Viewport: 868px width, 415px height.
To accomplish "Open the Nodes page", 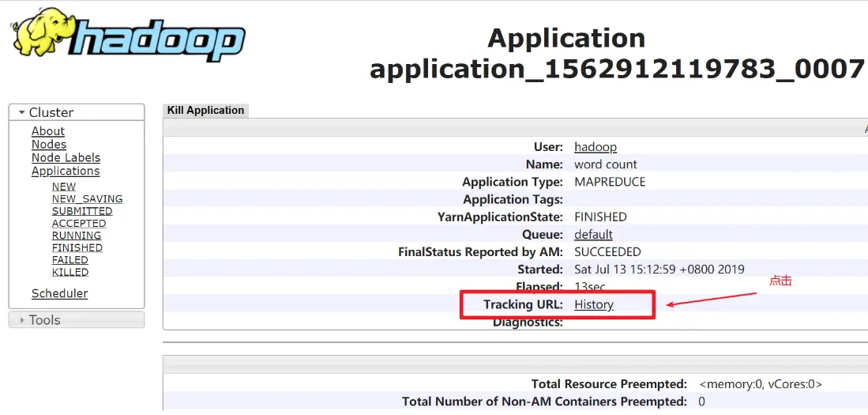I will [x=49, y=145].
